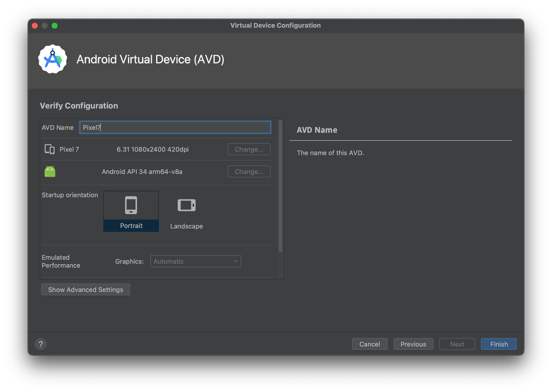Select Portrait startup orientation
552x392 pixels.
pos(131,211)
